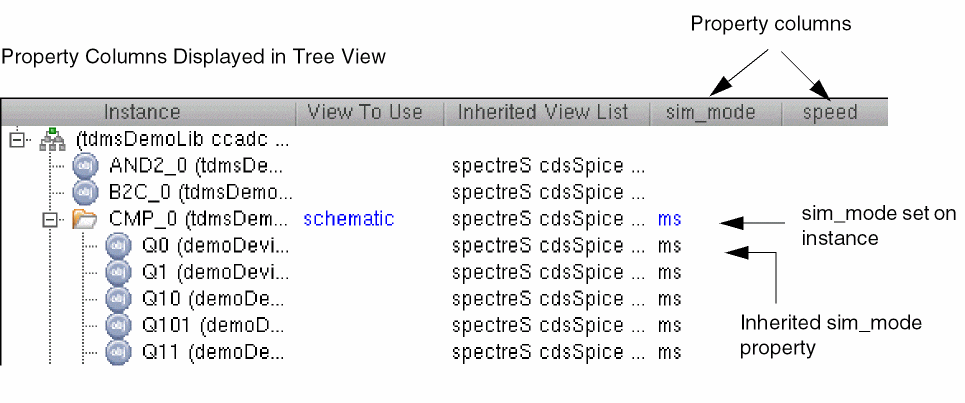This screenshot has width=965, height=403.
Task: Click the Q11 device object icon
Action: pos(119,351)
